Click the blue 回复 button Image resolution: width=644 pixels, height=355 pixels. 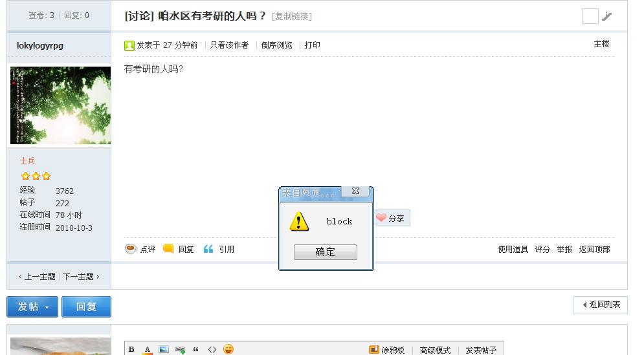pos(86,307)
